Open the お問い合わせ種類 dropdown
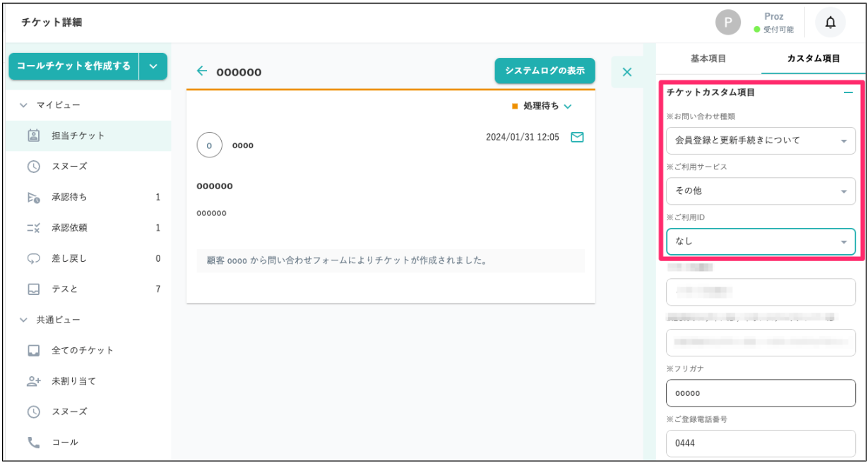The width and height of the screenshot is (868, 463). click(761, 140)
